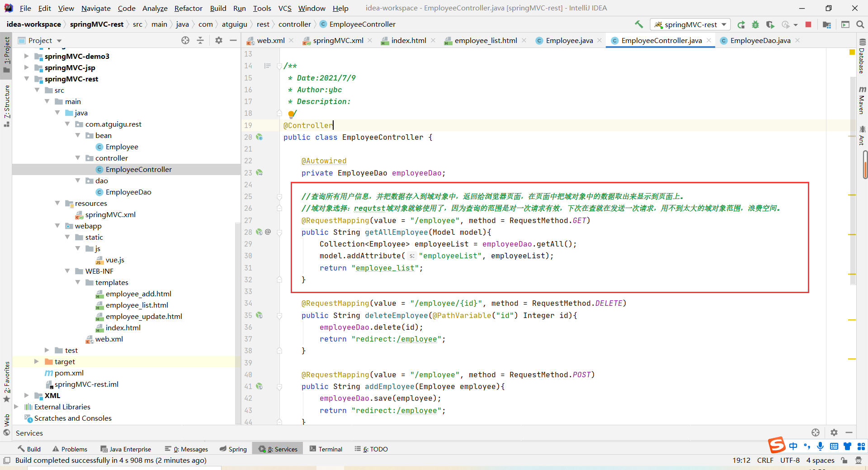
Task: Fold getAllEmployee method at line 28
Action: point(279,232)
